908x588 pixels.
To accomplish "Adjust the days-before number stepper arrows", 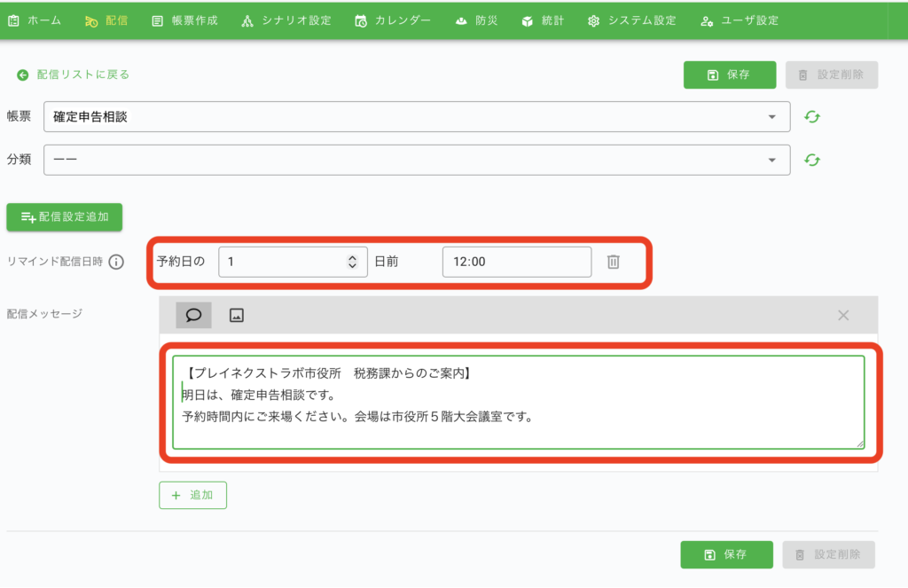I will click(x=352, y=262).
